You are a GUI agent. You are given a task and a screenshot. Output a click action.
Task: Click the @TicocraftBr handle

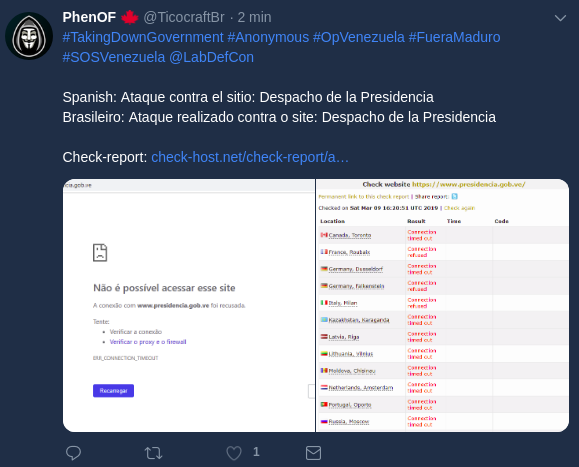(x=184, y=17)
